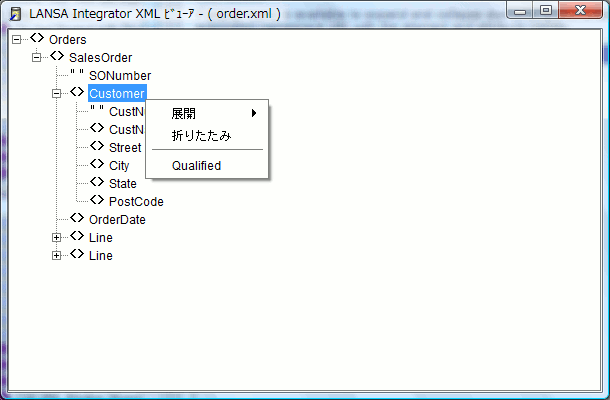
Task: Click the element icon beside Customer
Action: pos(77,92)
